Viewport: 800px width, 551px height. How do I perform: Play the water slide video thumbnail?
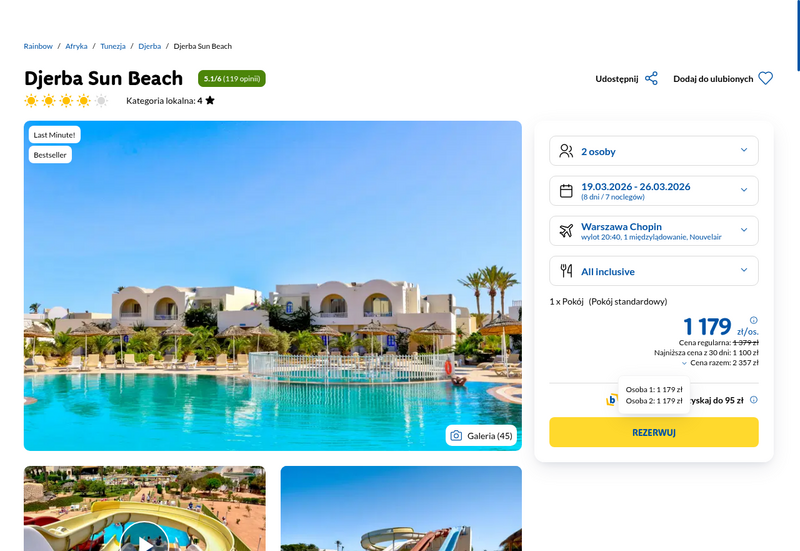[x=145, y=539]
